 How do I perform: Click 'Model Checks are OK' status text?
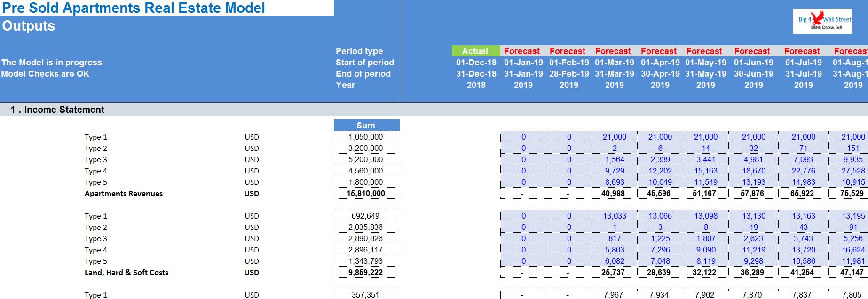coord(45,74)
